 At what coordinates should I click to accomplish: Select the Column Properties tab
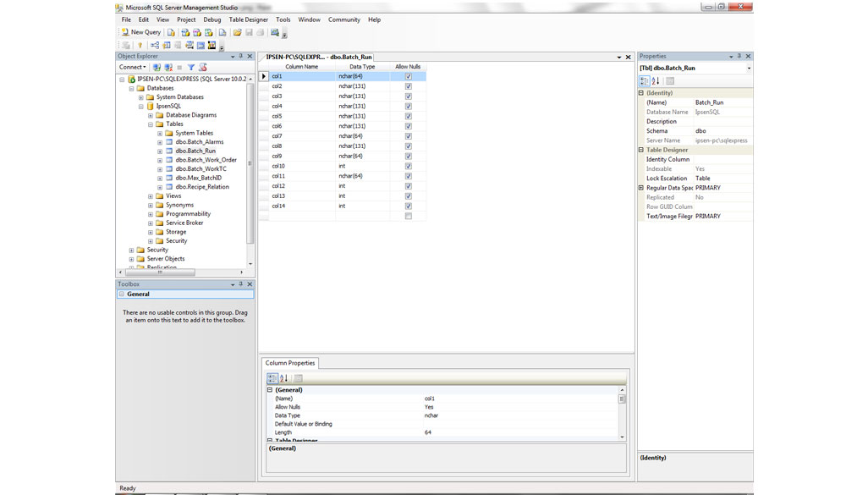click(289, 363)
